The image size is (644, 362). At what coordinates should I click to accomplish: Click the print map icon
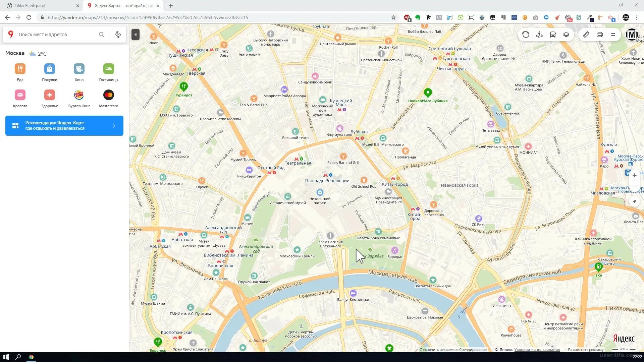(x=600, y=35)
